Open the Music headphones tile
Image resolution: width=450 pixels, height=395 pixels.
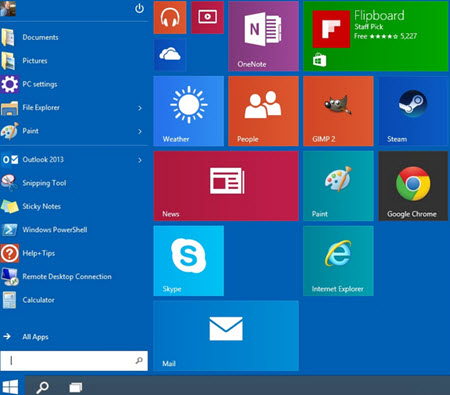[x=170, y=18]
